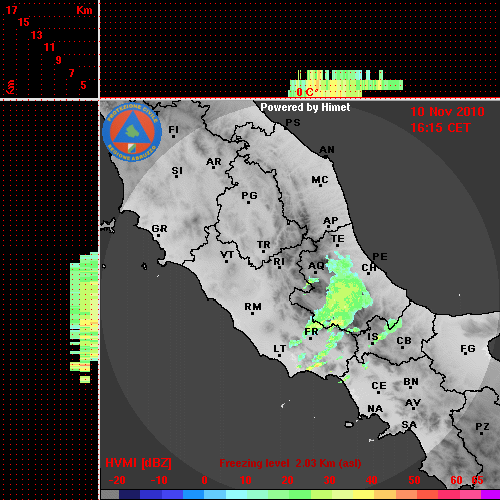Click the large rain echo south of AQ

pyautogui.click(x=343, y=293)
